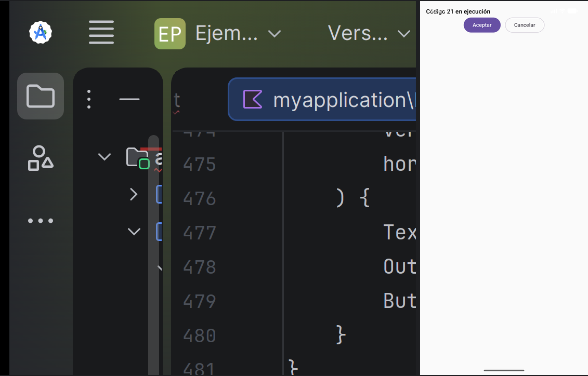Minimize the project panel with dash icon
588x376 pixels.
(129, 99)
